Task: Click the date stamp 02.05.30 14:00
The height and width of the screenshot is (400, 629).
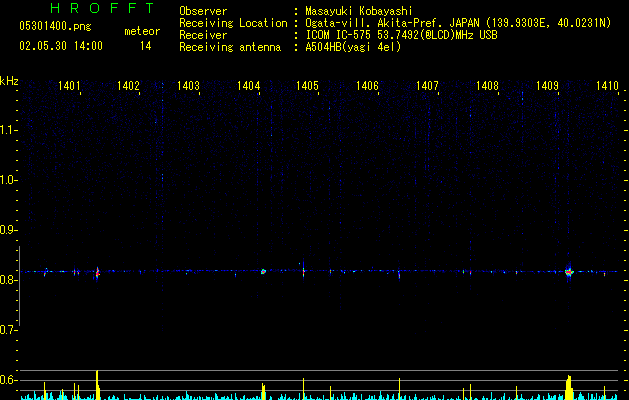Action: tap(61, 46)
